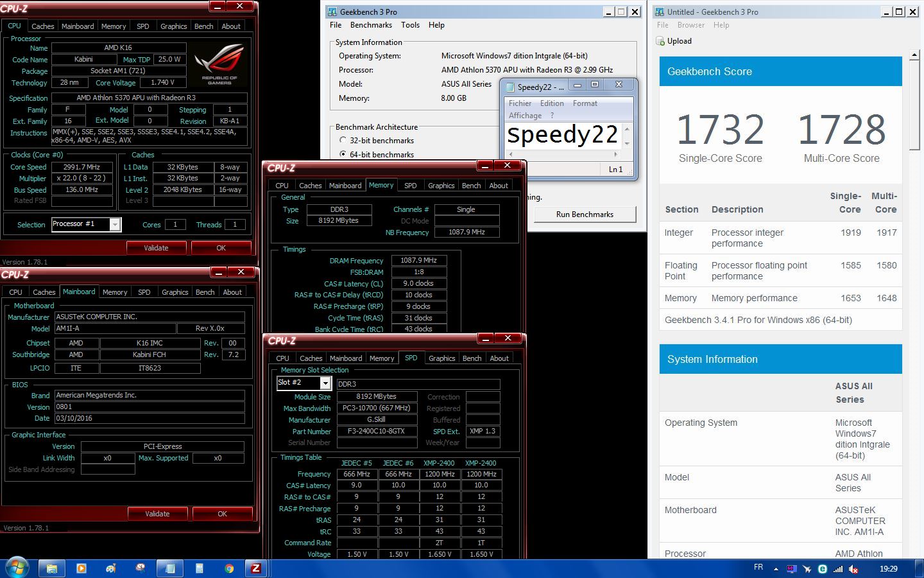The height and width of the screenshot is (578, 924).
Task: Open the Format menu in Notepad
Action: [x=585, y=103]
